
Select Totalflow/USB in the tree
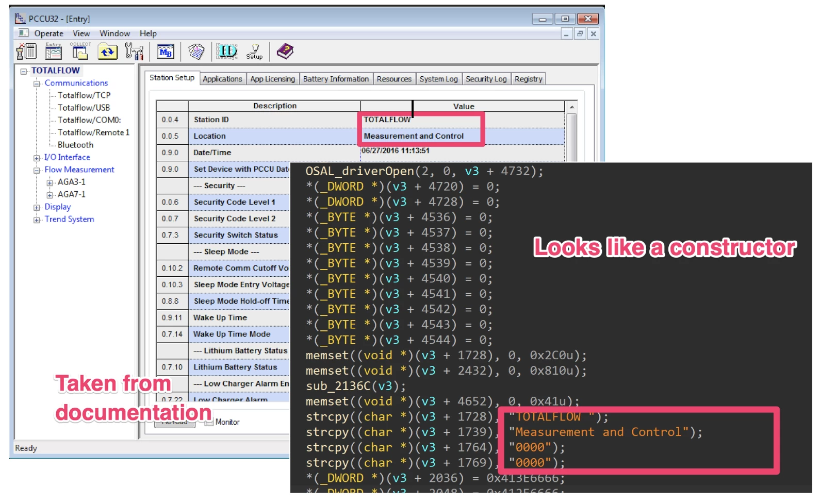pos(84,108)
